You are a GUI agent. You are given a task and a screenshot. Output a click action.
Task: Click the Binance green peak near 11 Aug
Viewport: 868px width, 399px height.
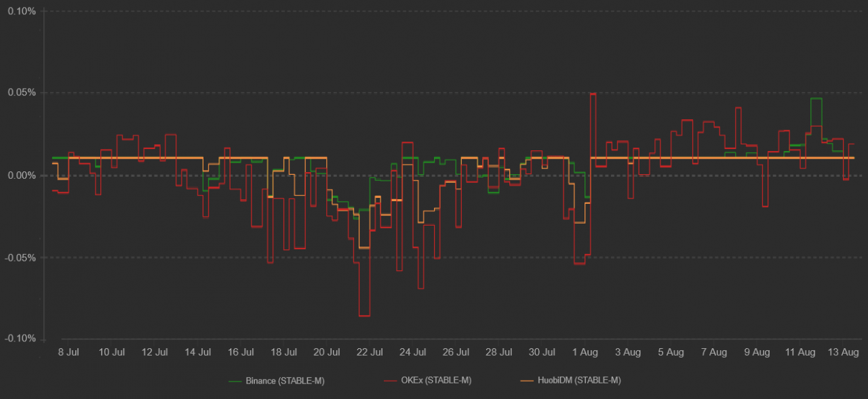click(x=816, y=99)
